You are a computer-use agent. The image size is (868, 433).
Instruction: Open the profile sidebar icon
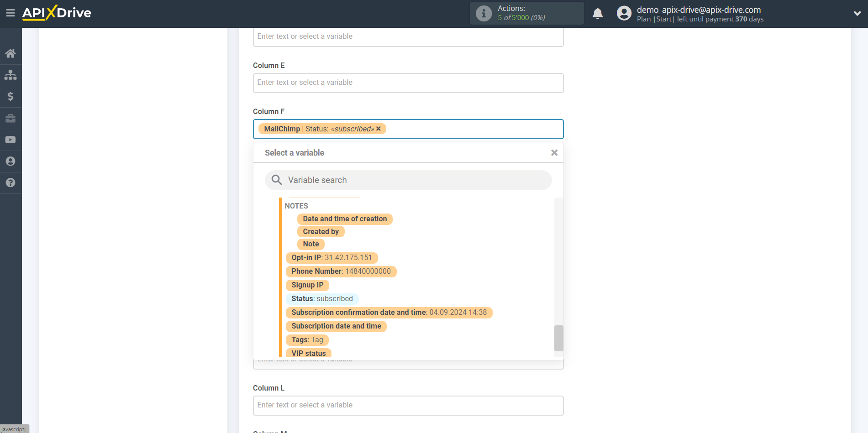[11, 161]
